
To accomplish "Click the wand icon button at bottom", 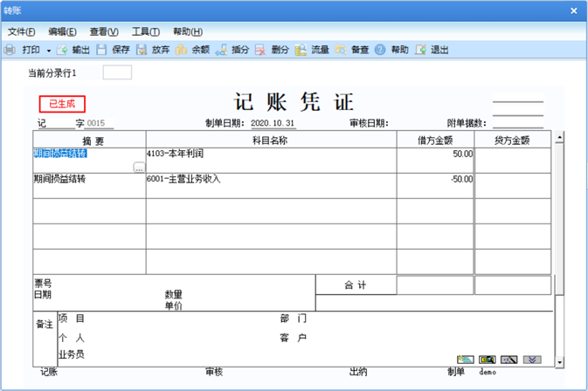I will tap(509, 360).
